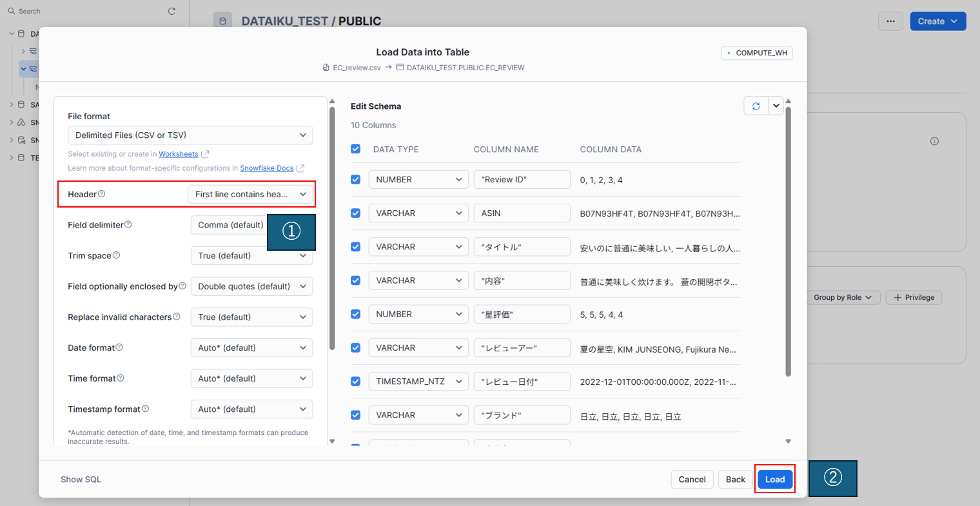The height and width of the screenshot is (506, 980).
Task: Expand the TE sidebar tree item
Action: click(x=12, y=157)
